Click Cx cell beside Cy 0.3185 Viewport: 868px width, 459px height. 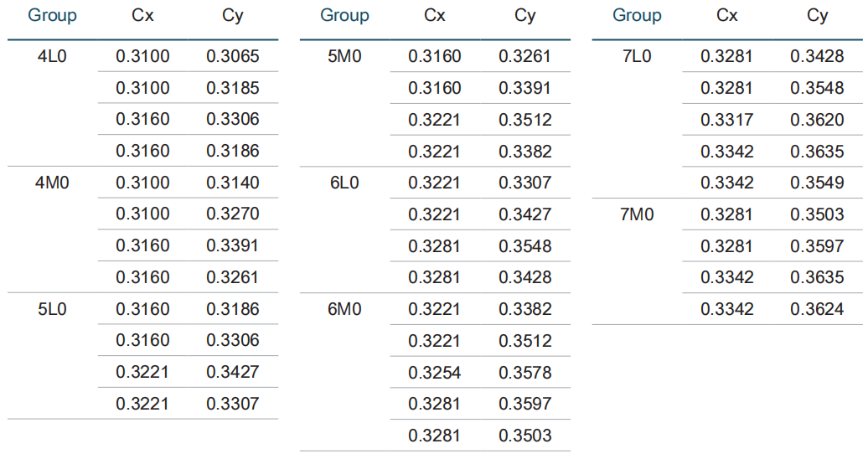(142, 88)
